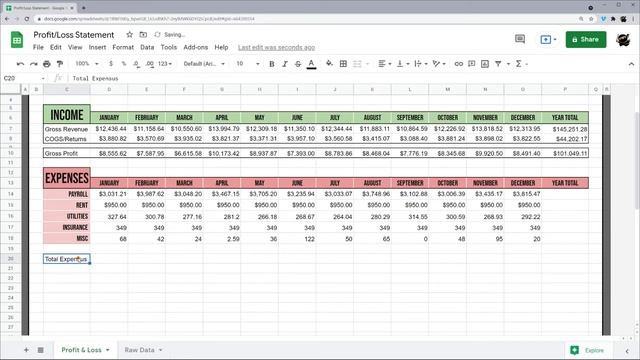Insert a chart

click(x=484, y=64)
